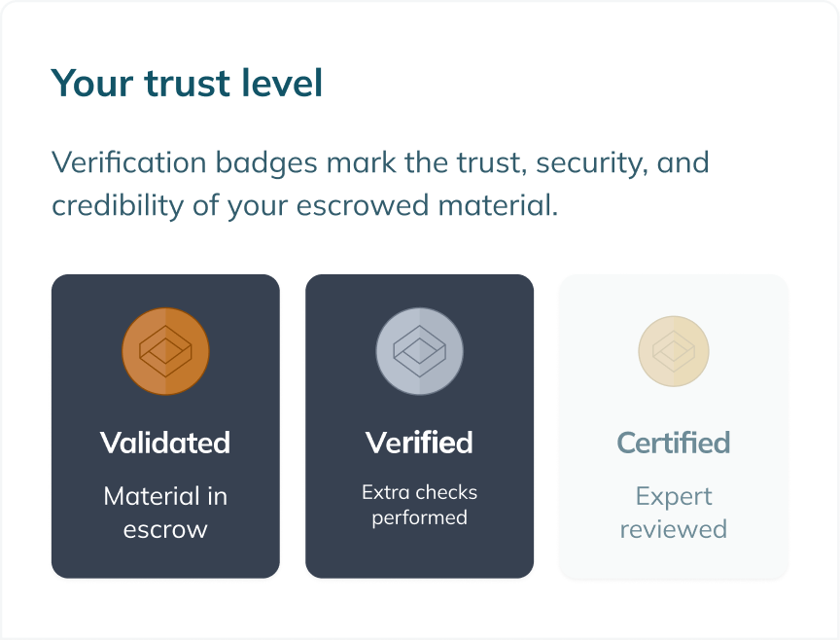
Task: Select the geometric emblem inside the bronze medallion
Action: 165,351
